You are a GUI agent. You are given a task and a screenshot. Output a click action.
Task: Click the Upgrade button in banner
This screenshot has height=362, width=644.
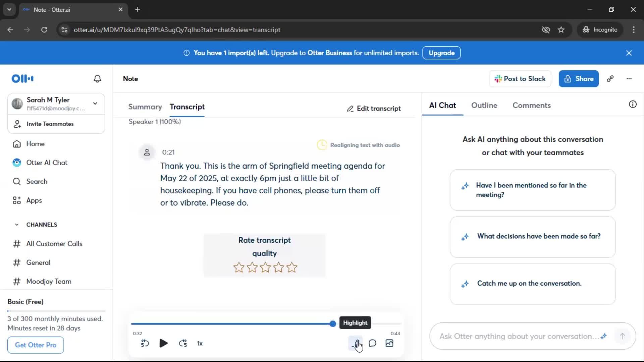(441, 53)
